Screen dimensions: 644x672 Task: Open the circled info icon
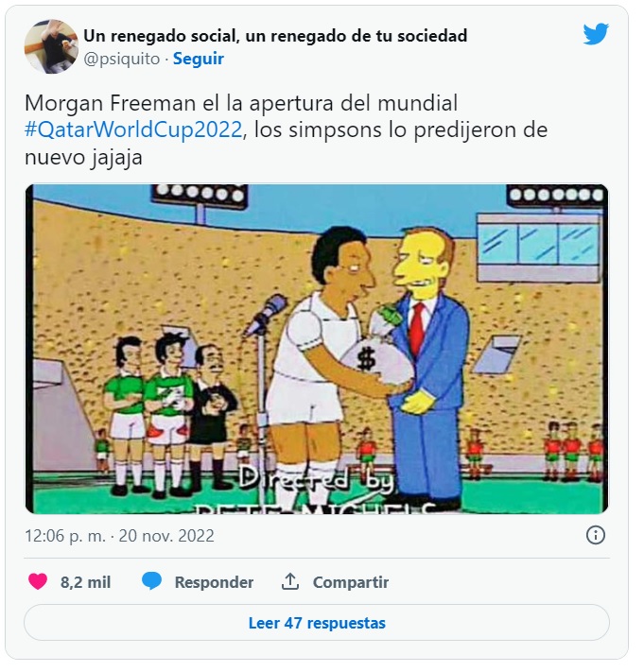pyautogui.click(x=596, y=535)
